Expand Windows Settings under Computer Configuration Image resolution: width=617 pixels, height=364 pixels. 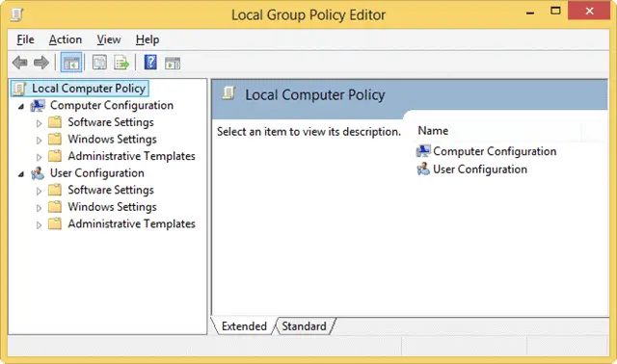(x=39, y=141)
